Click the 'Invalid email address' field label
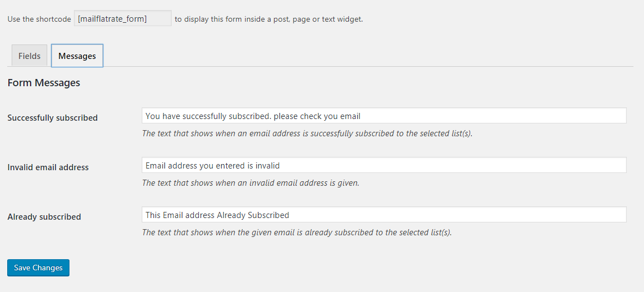The width and height of the screenshot is (644, 292). (x=48, y=167)
